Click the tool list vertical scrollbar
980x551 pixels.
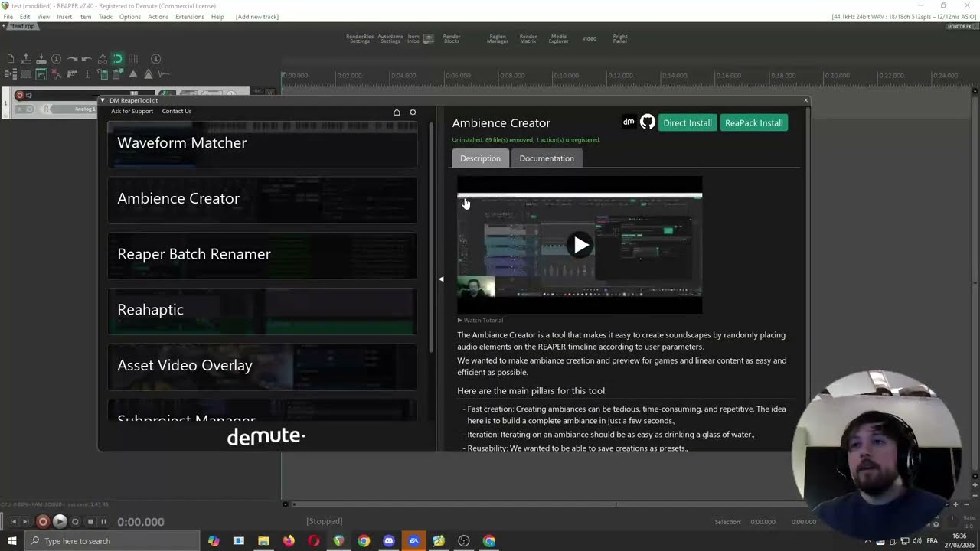click(x=431, y=237)
